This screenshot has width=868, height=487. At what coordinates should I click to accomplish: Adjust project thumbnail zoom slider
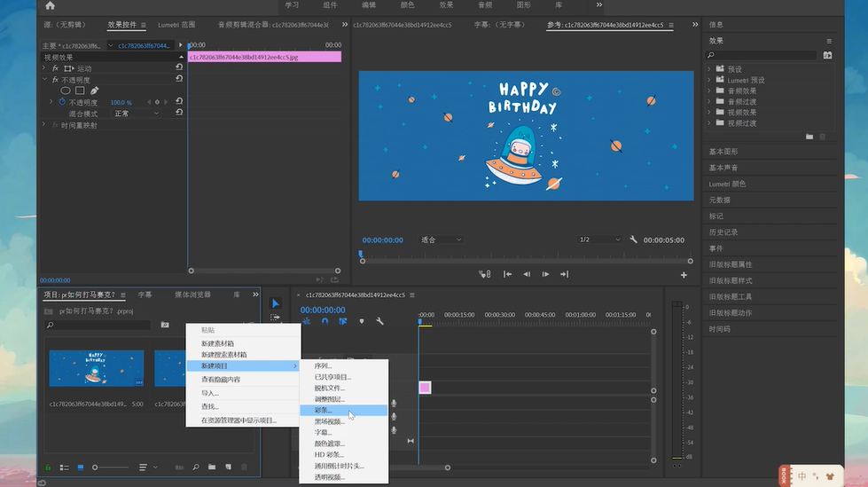(x=95, y=467)
